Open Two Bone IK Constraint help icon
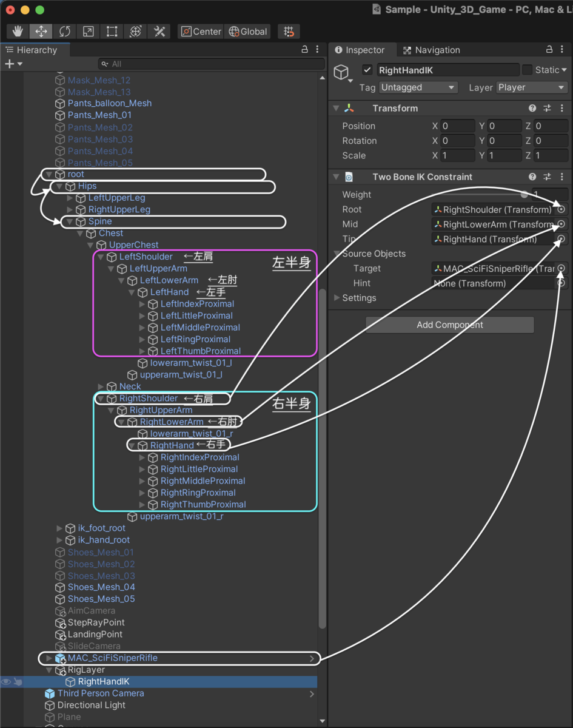573x728 pixels. (x=532, y=177)
